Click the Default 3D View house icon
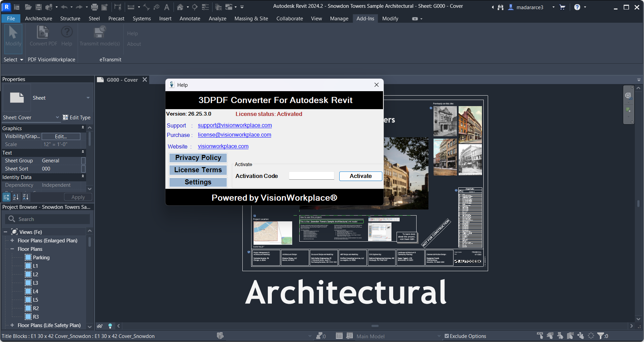644x342 pixels. tap(180, 7)
